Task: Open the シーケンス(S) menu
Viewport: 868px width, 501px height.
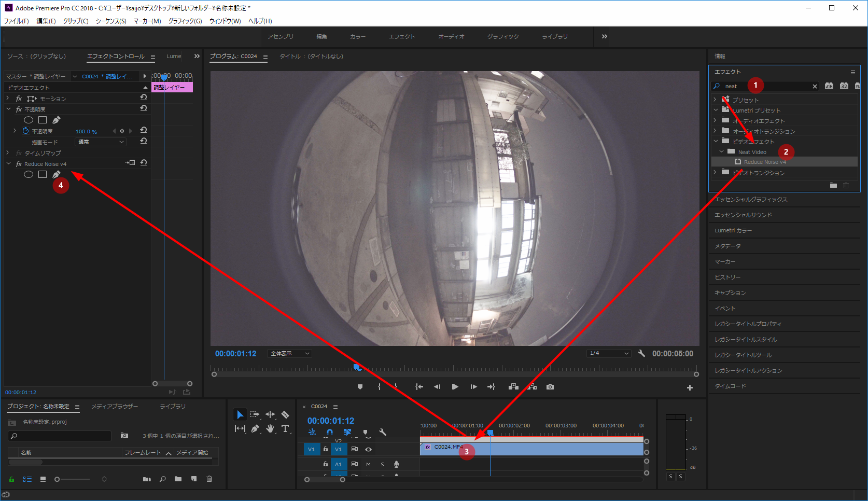Action: click(x=111, y=21)
